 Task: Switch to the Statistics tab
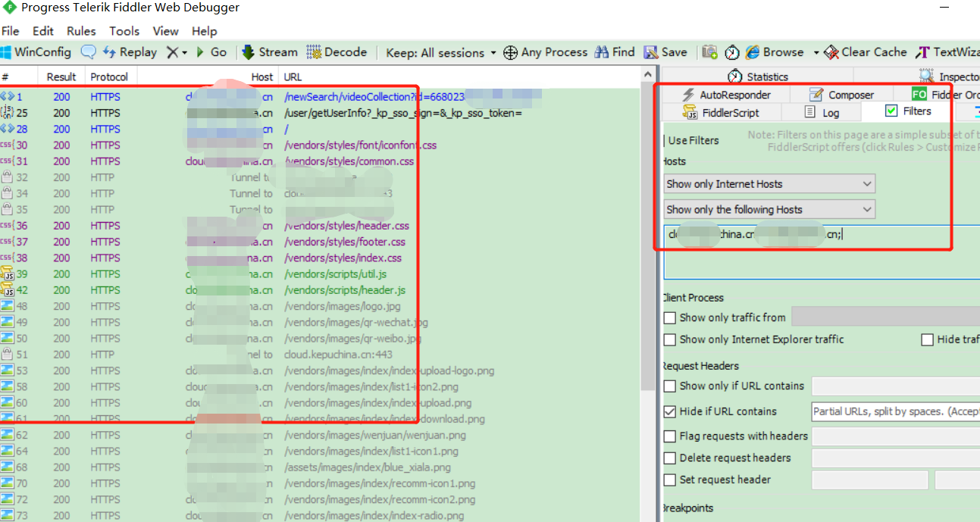point(758,77)
